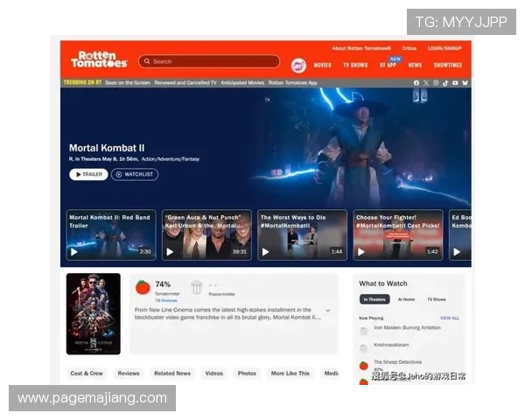Open the Instagram social icon

point(436,83)
